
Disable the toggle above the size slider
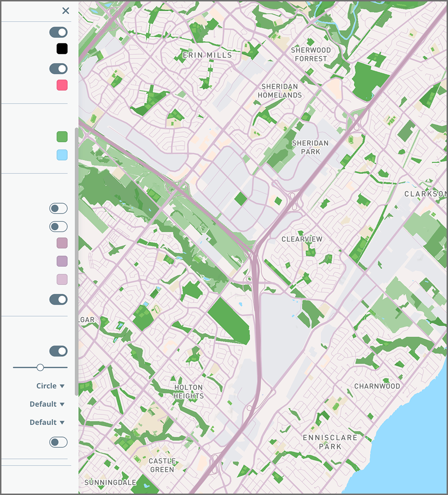coord(58,351)
